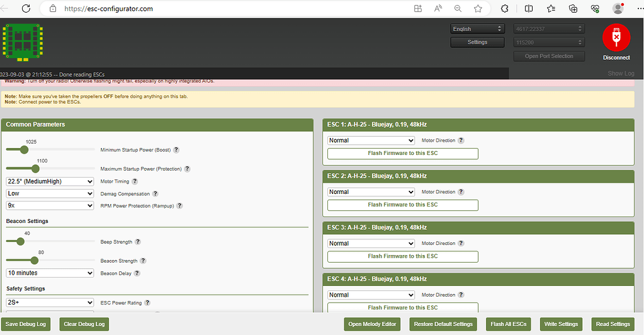The height and width of the screenshot is (335, 644).
Task: Click ESC 1 Motor Direction help icon
Action: [461, 140]
